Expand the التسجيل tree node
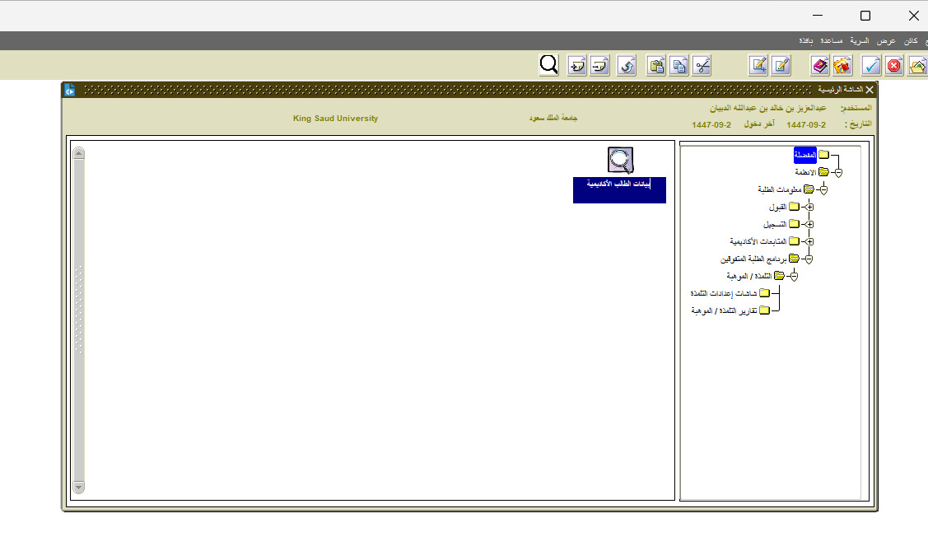Screen dimensions: 928x560 point(809,224)
